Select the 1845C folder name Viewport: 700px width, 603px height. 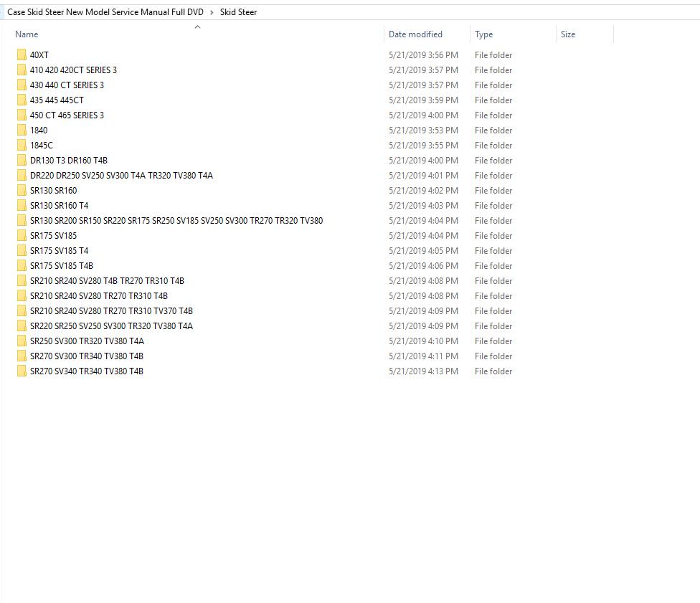(42, 145)
